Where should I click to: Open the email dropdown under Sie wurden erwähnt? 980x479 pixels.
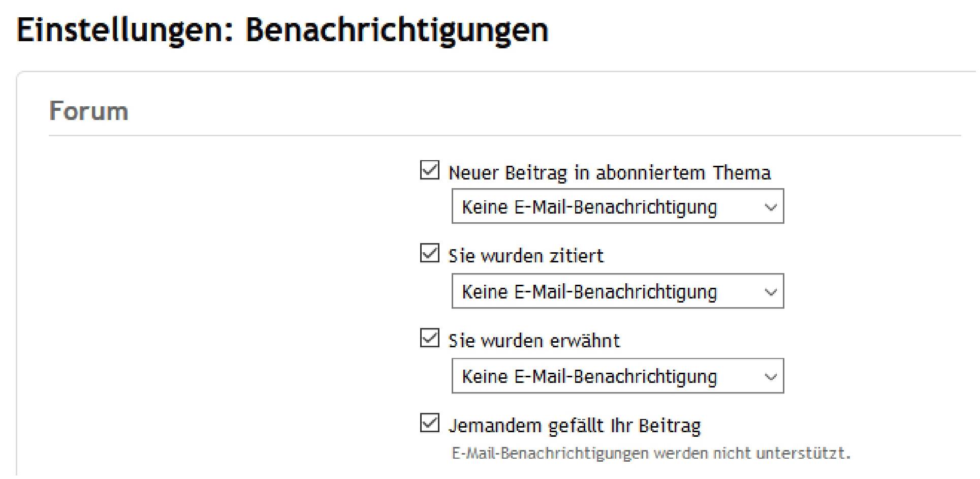(x=617, y=376)
